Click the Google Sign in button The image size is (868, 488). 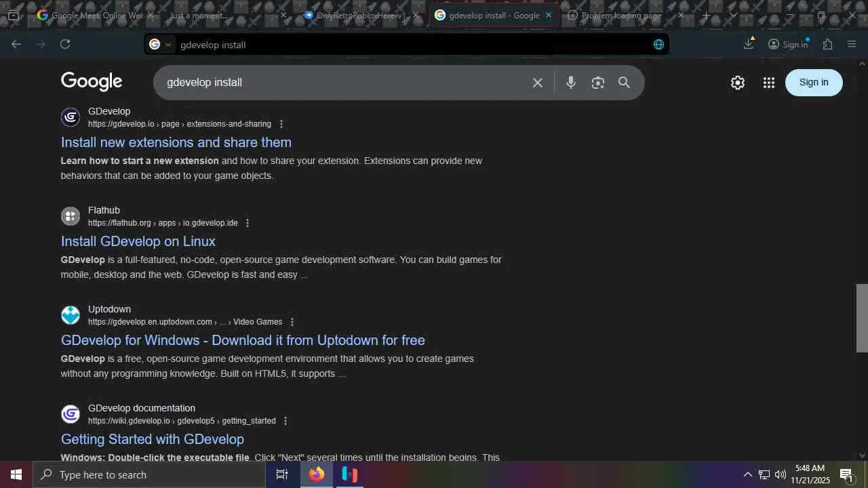(x=814, y=83)
